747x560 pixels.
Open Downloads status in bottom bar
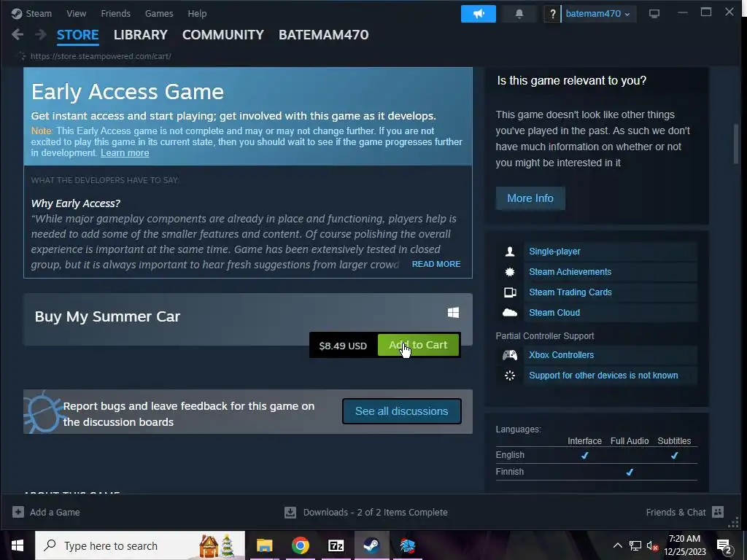click(376, 513)
